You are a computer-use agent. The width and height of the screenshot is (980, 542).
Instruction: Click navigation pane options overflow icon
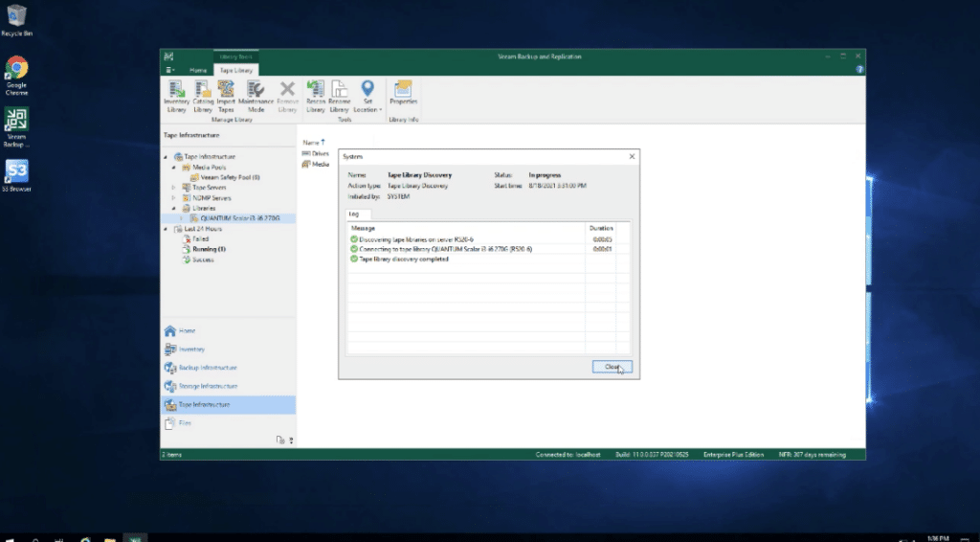coord(291,440)
